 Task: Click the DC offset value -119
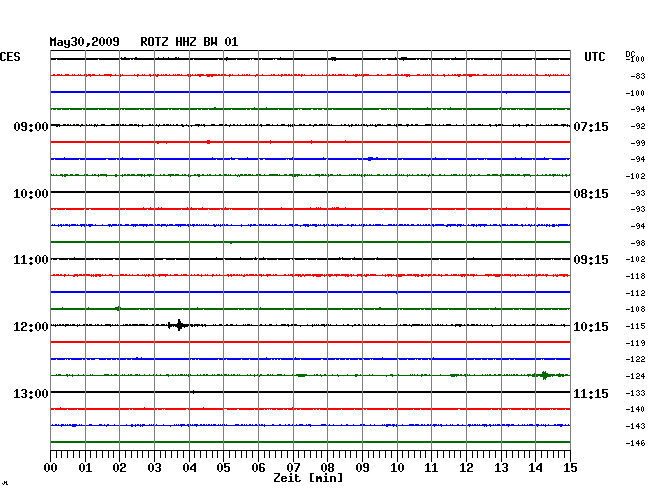click(x=635, y=343)
